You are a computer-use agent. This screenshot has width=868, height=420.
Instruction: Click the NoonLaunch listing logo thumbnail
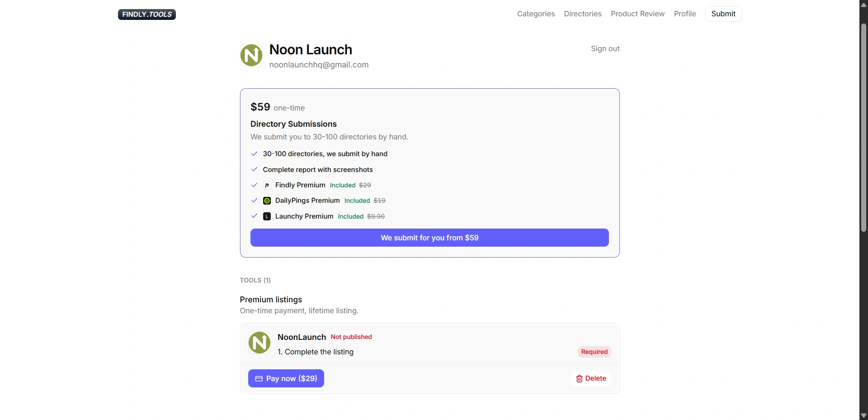(x=259, y=343)
